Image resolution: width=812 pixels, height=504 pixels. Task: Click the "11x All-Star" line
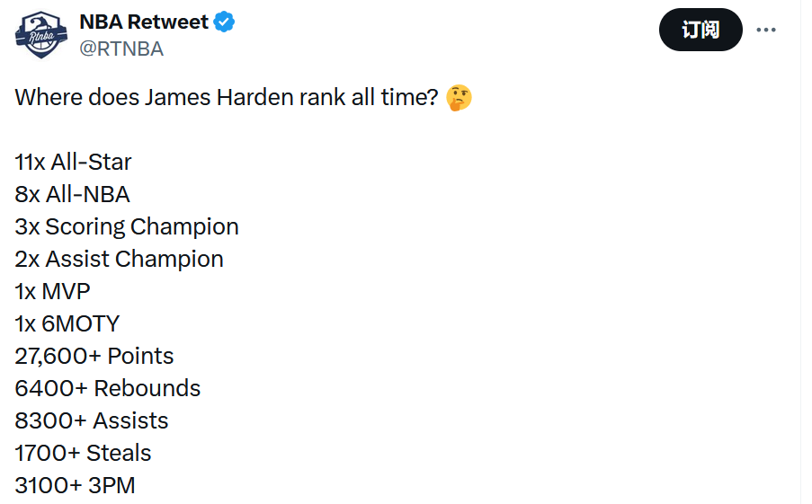coord(73,162)
